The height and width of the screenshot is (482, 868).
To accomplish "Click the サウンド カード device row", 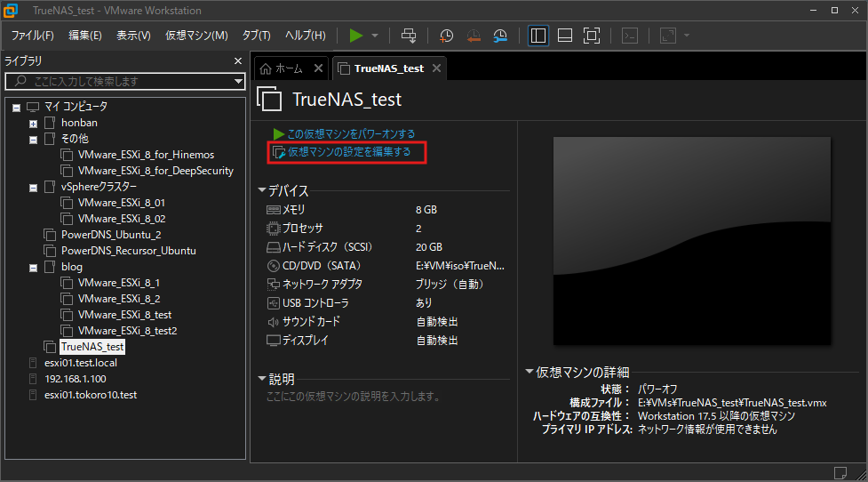I will click(x=386, y=321).
